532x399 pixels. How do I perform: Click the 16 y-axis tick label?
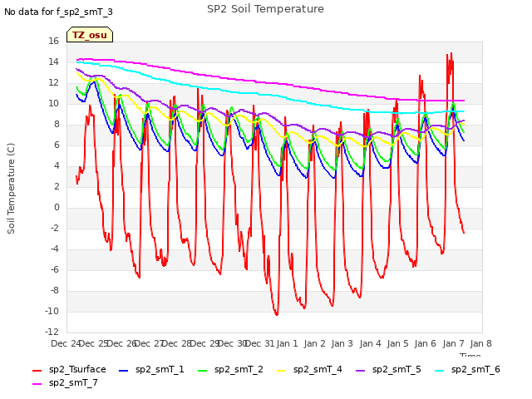tap(53, 41)
